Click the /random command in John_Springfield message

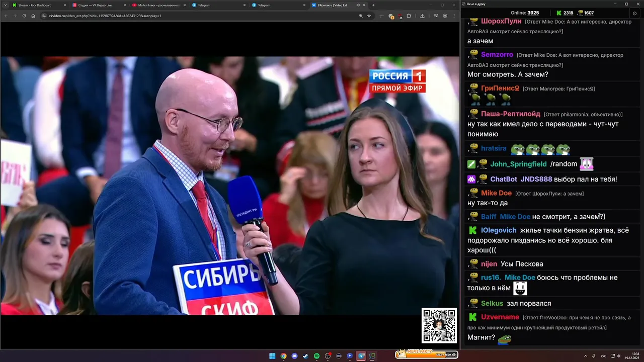(563, 164)
